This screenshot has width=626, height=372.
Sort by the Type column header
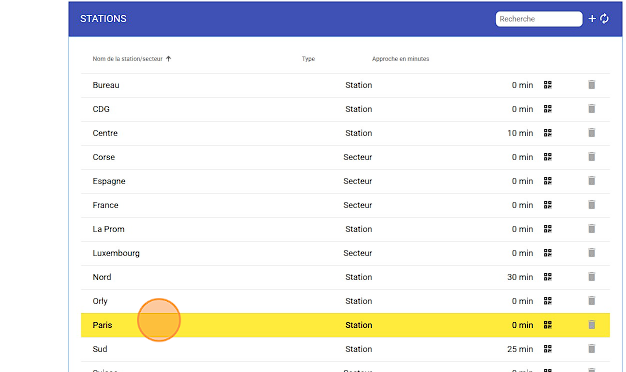[308, 59]
